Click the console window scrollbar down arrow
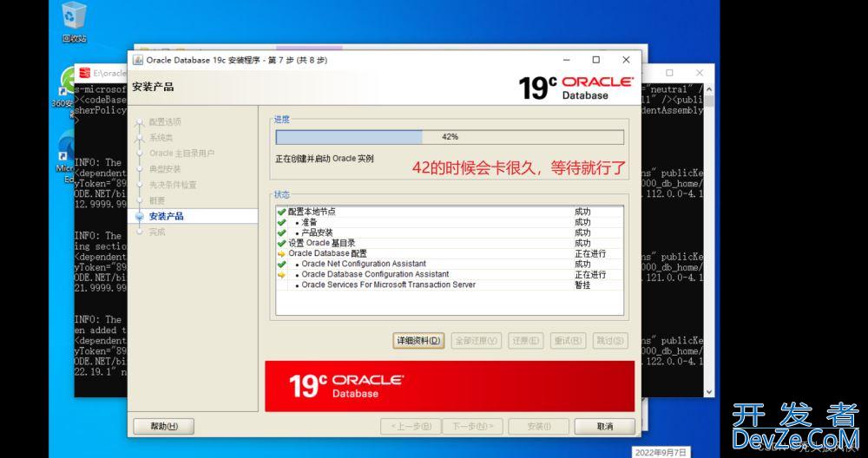 (x=709, y=391)
